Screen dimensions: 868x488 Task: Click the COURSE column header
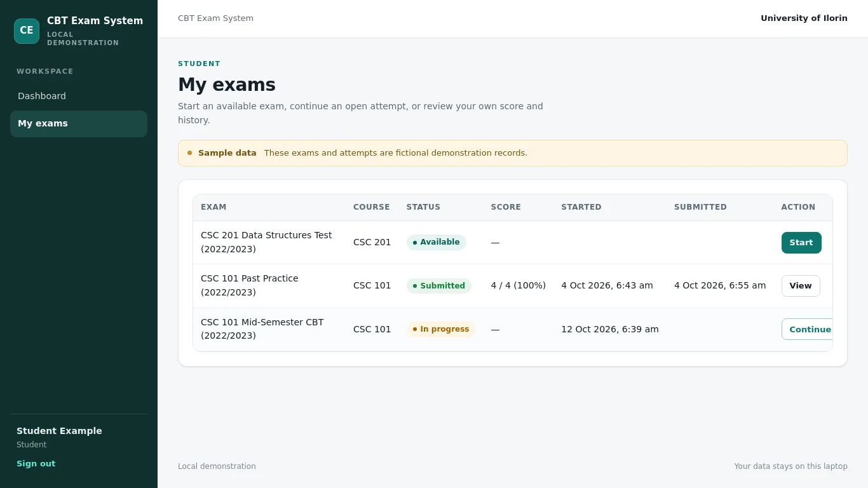click(x=372, y=207)
